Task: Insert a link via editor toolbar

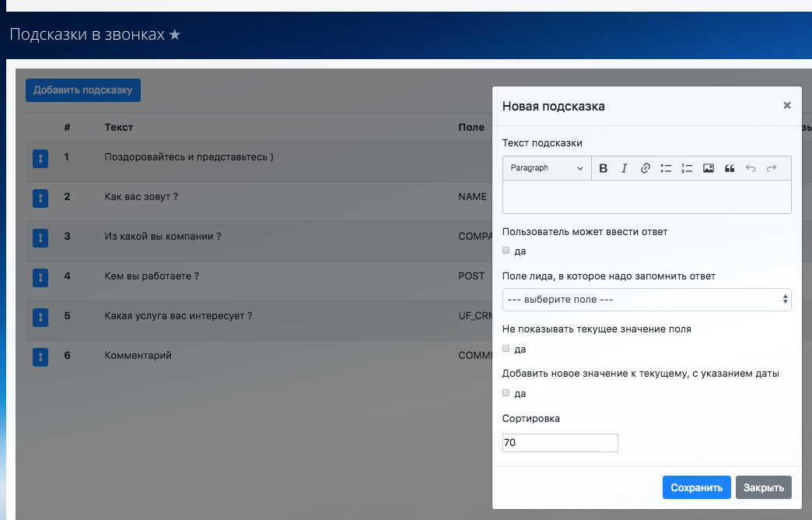Action: point(645,168)
